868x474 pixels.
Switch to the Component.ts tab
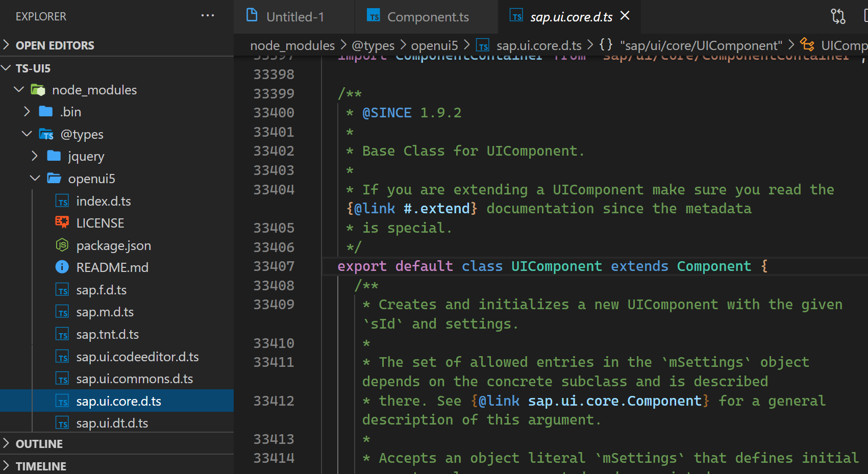tap(427, 17)
